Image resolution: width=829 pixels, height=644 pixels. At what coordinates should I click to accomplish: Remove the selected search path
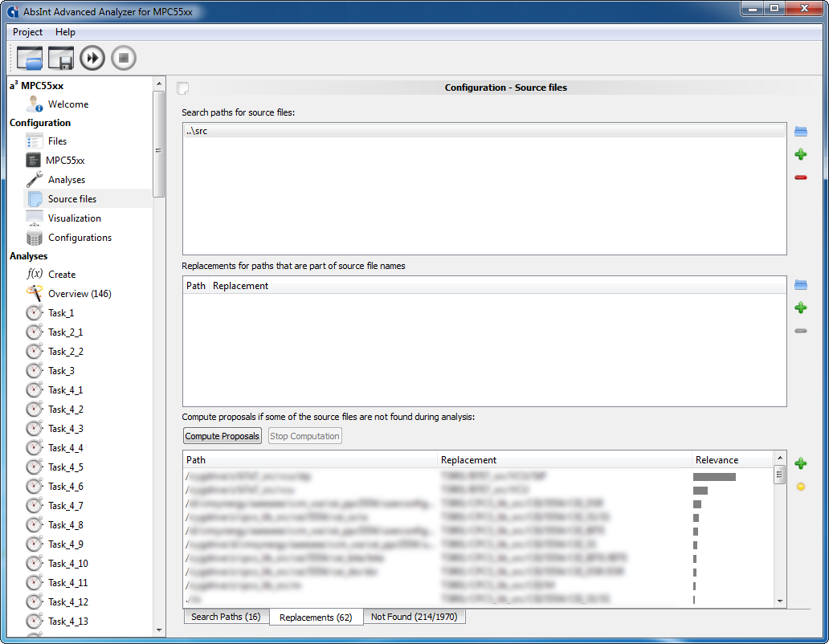click(x=800, y=177)
